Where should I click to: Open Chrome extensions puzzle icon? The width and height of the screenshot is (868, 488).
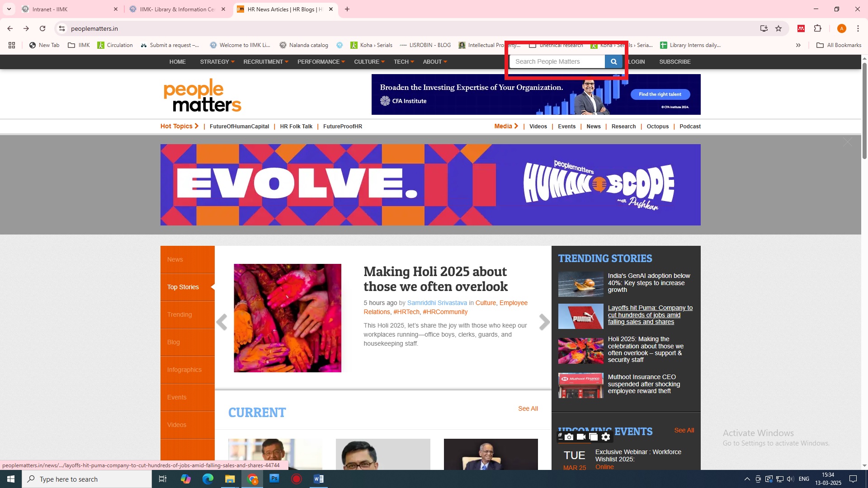817,28
